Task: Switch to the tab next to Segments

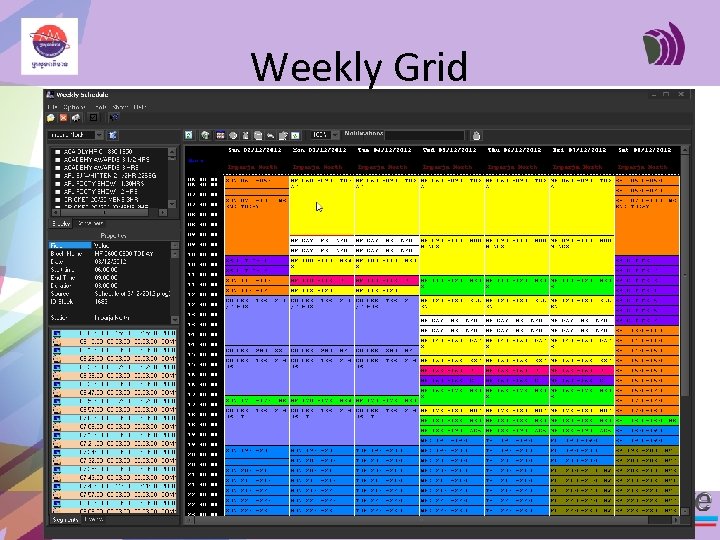Action: (x=94, y=519)
